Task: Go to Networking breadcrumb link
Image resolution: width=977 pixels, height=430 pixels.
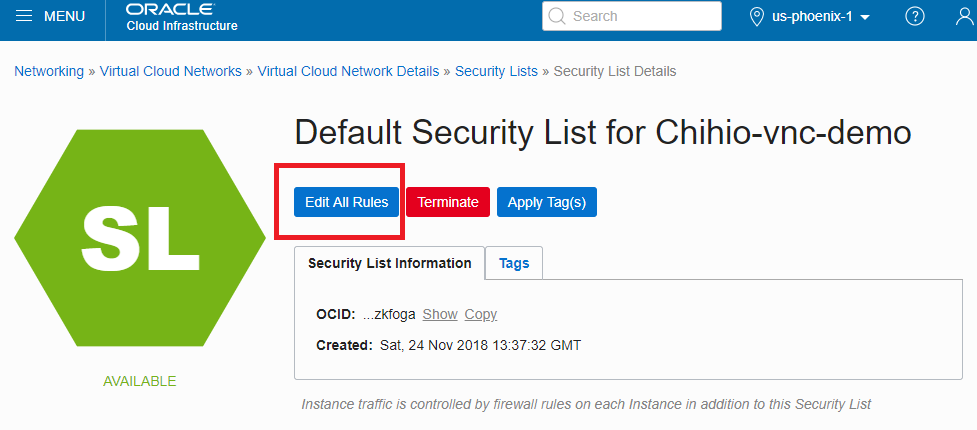Action: coord(49,71)
